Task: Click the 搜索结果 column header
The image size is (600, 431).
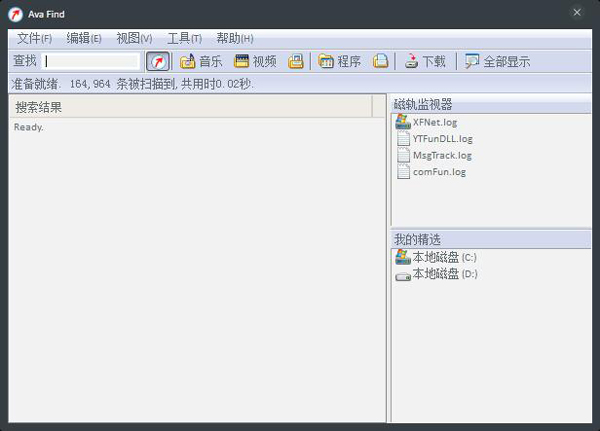Action: (x=191, y=107)
